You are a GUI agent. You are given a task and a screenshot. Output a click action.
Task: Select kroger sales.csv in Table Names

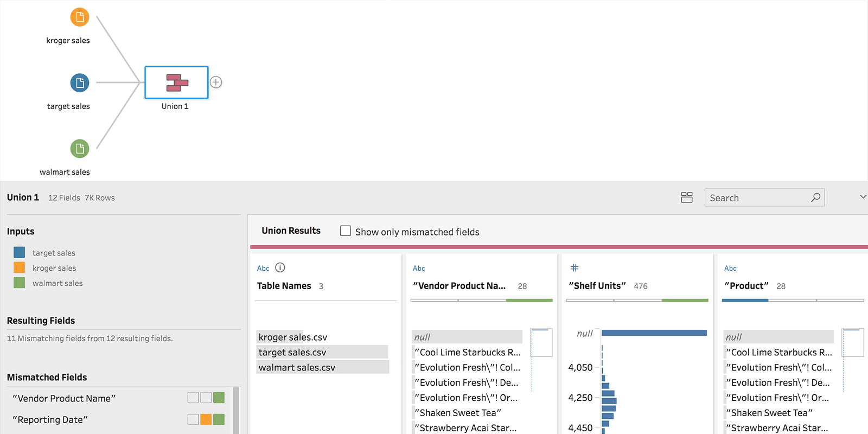coord(293,337)
